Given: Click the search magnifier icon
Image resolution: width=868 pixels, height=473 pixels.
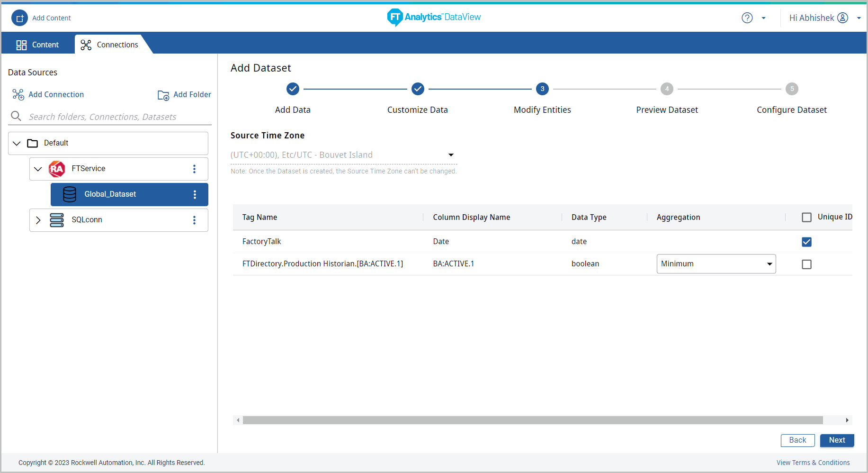Looking at the screenshot, I should [x=16, y=116].
